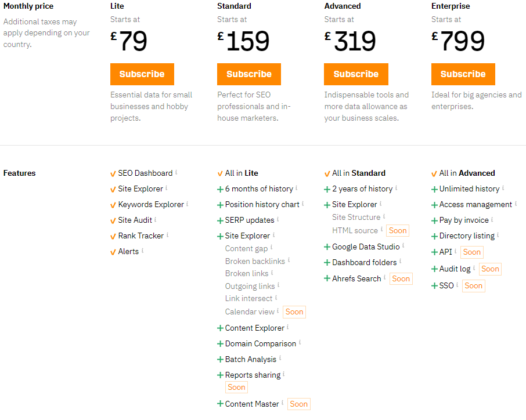The image size is (526, 420).
Task: Click 'All in Advanced' feature text
Action: tap(467, 173)
